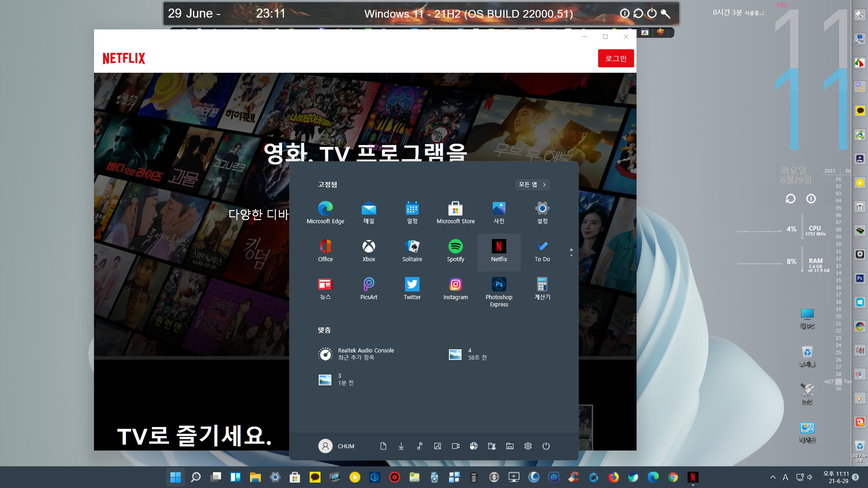Open notification center badge
868x488 pixels.
click(x=855, y=477)
